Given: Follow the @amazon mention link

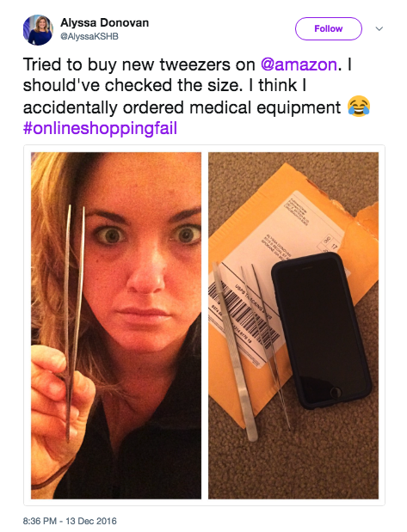Looking at the screenshot, I should tap(299, 64).
